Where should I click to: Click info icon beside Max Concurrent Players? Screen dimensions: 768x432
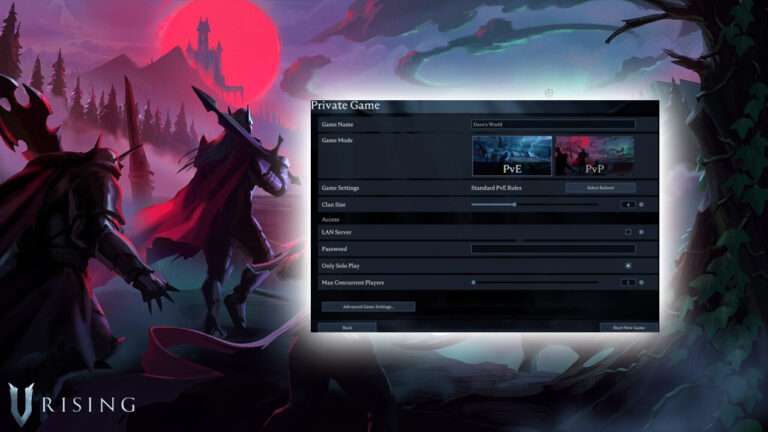[x=641, y=282]
